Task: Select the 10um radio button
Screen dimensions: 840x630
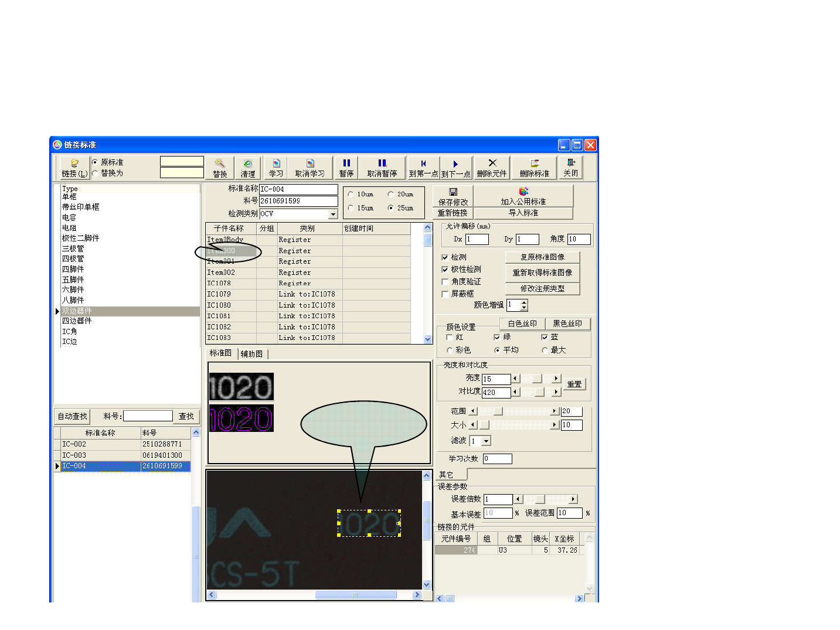Action: 351,195
